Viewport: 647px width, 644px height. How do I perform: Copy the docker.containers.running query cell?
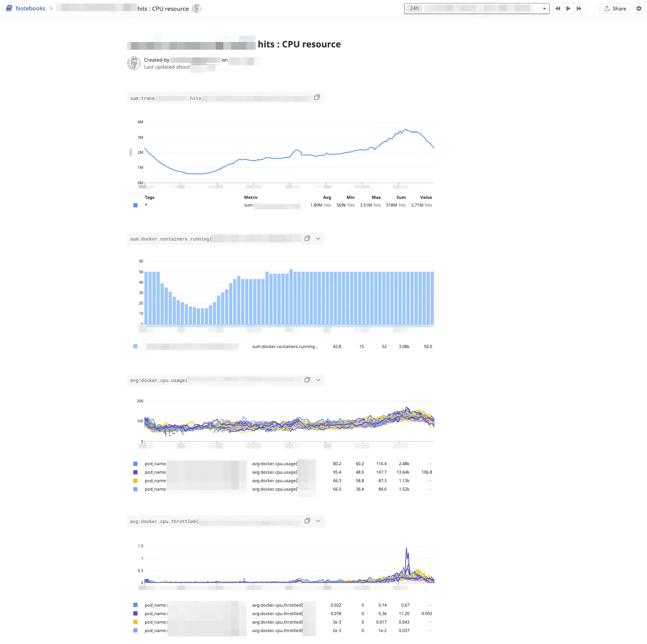pyautogui.click(x=307, y=239)
